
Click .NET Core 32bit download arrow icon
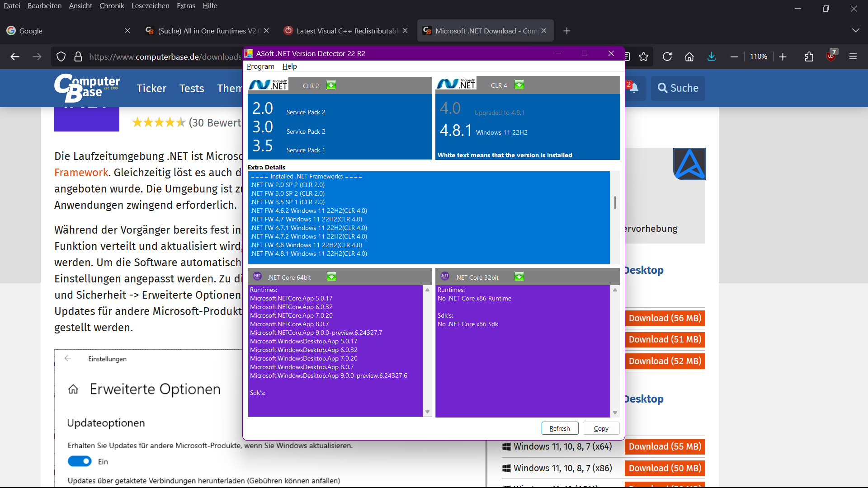[519, 277]
